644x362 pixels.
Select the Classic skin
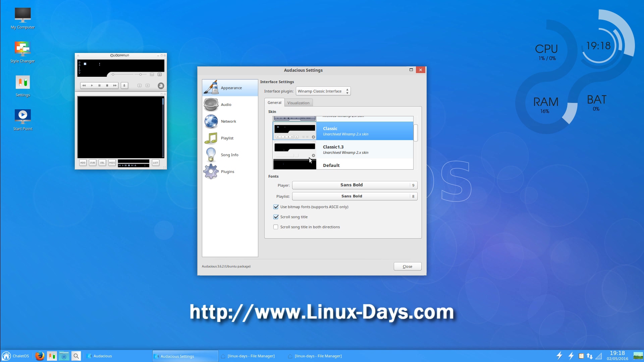click(x=343, y=131)
